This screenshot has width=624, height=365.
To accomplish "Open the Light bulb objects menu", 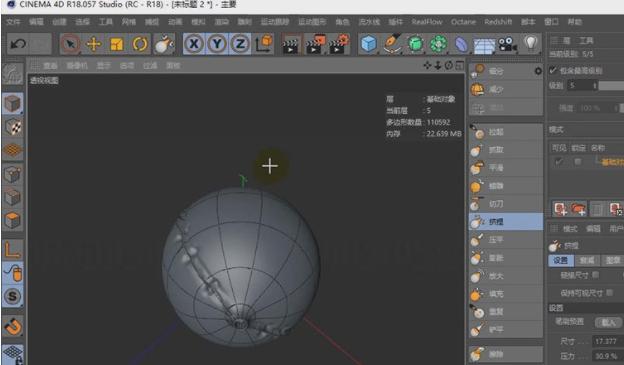I will pos(530,43).
